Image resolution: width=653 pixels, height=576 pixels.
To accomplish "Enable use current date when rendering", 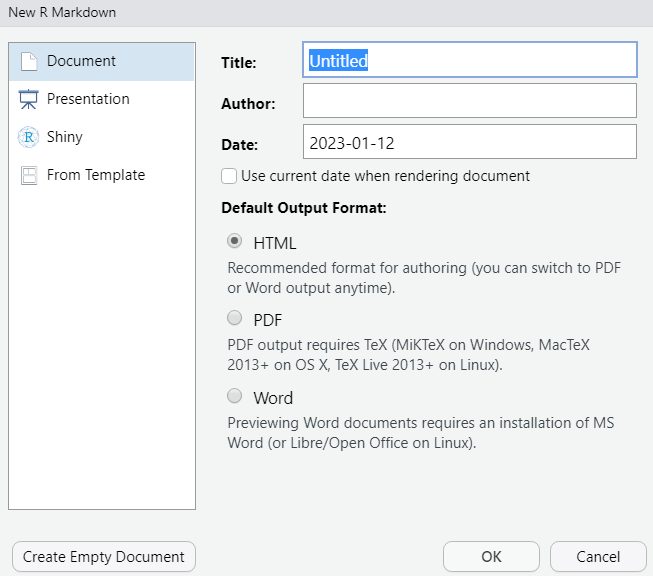I will (229, 176).
